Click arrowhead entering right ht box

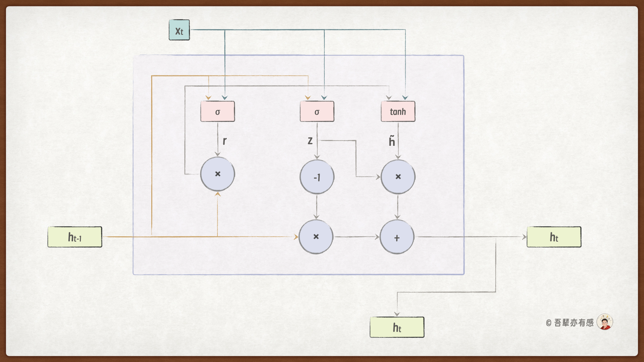(524, 237)
